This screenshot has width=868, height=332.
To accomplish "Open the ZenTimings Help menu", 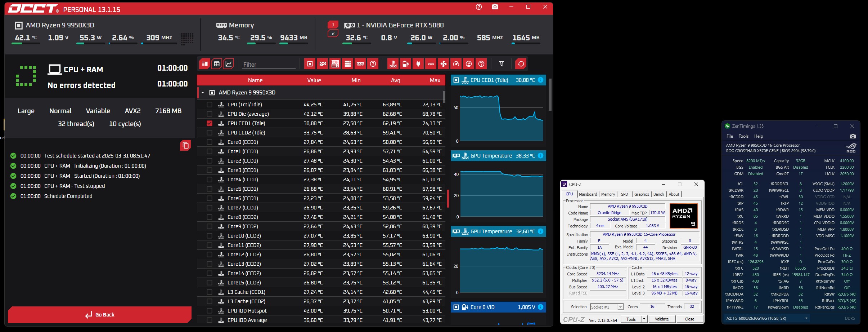I will click(759, 136).
